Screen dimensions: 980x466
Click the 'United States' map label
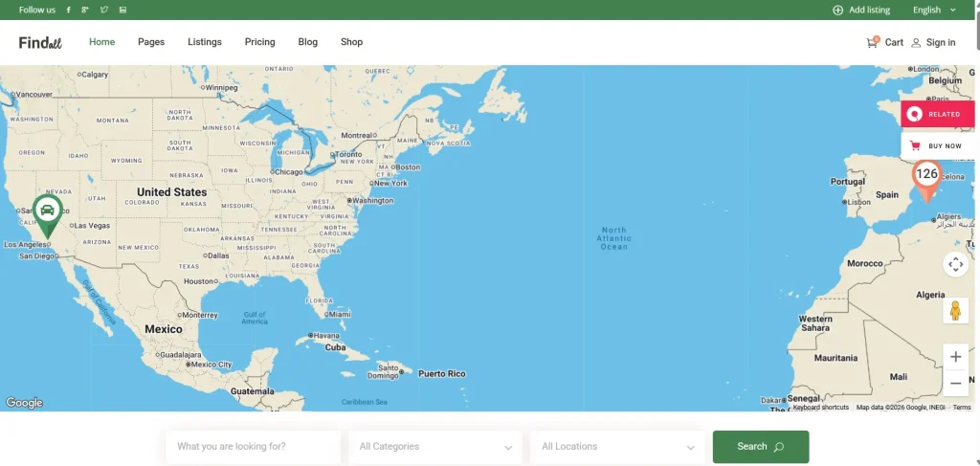pyautogui.click(x=171, y=191)
